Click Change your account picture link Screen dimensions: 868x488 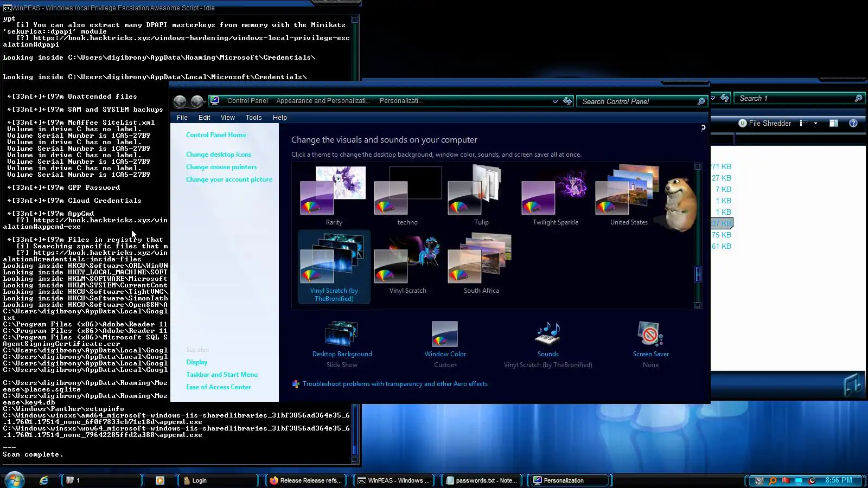(229, 179)
